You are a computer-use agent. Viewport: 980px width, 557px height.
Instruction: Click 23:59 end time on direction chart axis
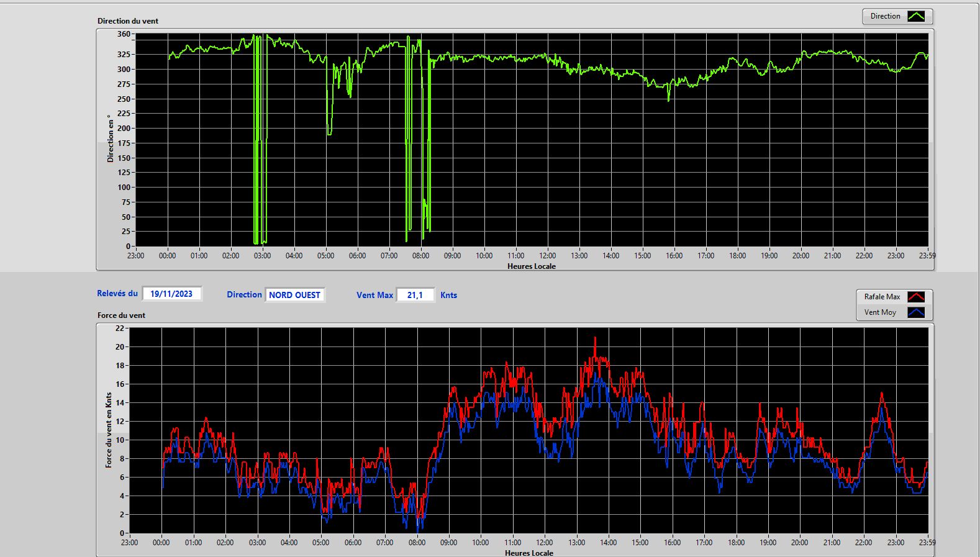click(927, 256)
